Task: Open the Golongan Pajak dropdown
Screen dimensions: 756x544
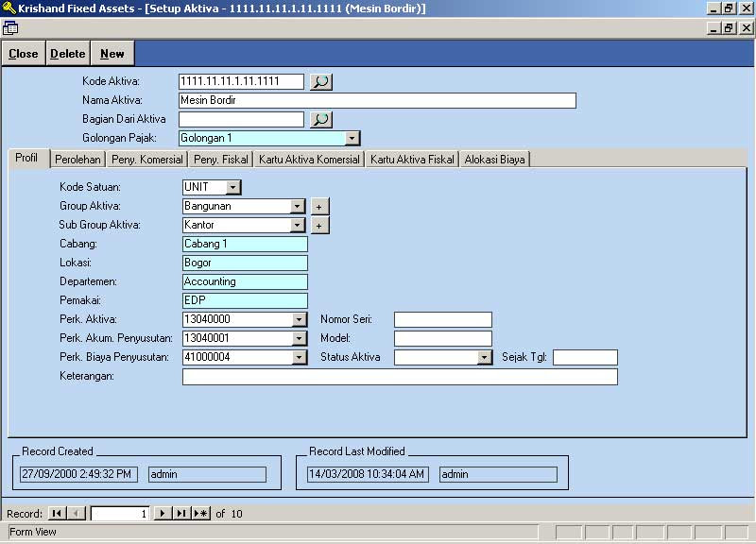Action: (352, 138)
